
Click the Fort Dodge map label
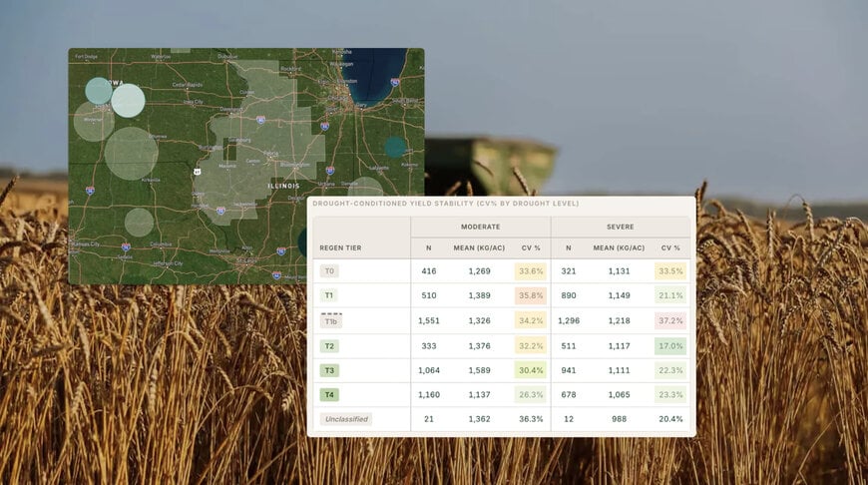tap(87, 57)
